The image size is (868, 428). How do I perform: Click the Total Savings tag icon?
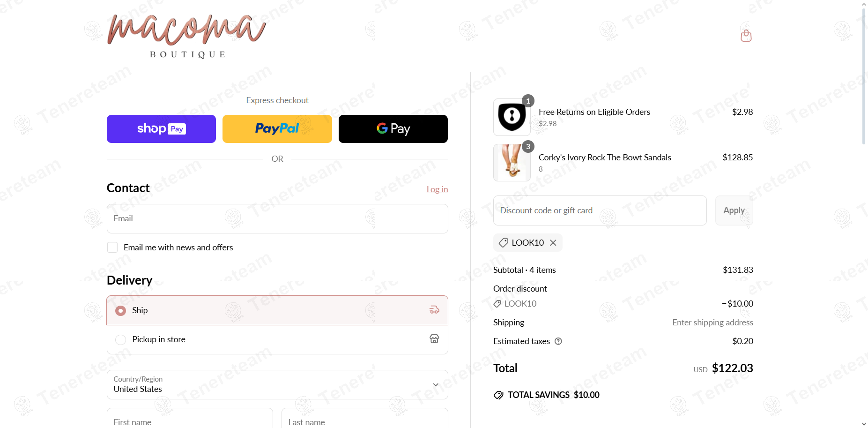click(498, 395)
